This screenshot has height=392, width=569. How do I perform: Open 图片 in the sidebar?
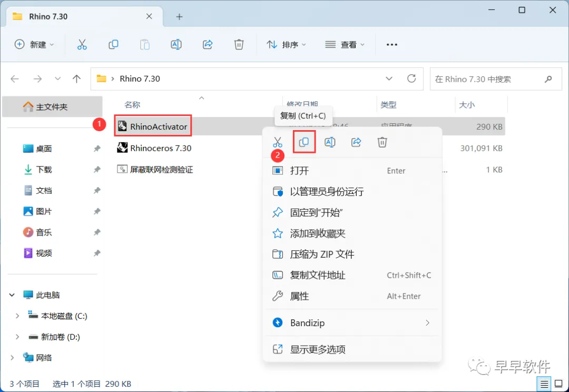click(44, 211)
